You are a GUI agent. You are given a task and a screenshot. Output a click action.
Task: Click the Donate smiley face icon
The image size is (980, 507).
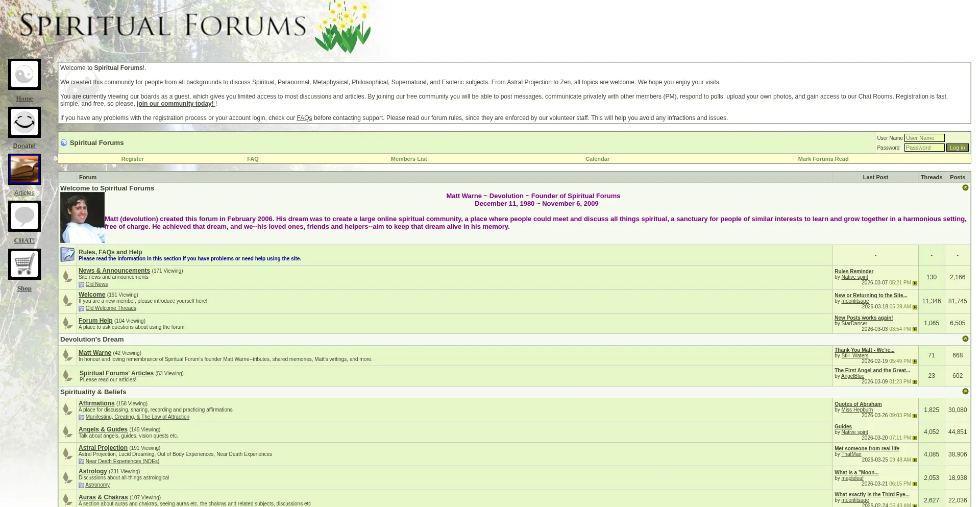point(24,122)
